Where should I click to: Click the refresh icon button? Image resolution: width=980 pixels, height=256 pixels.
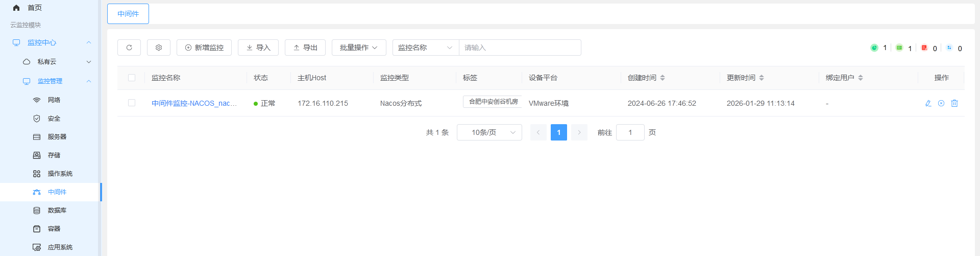click(x=129, y=48)
